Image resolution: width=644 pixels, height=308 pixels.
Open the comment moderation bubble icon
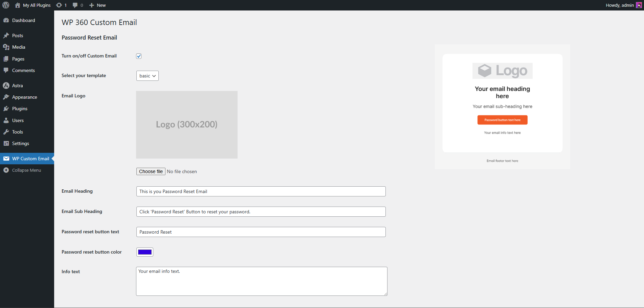tap(75, 5)
